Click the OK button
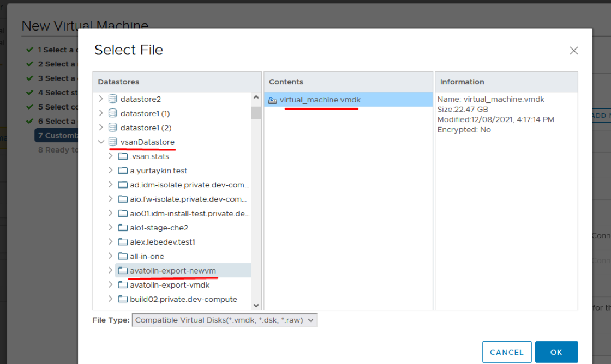 tap(556, 352)
